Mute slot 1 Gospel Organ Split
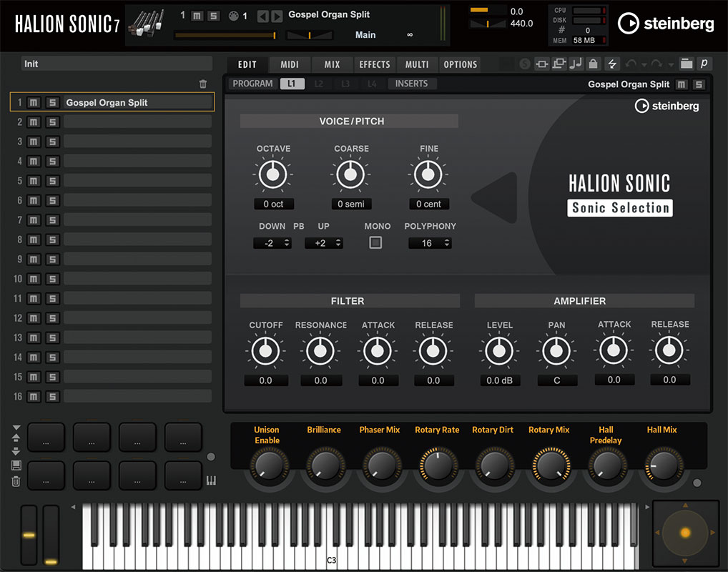Screen dimensions: 728x572 (34, 102)
